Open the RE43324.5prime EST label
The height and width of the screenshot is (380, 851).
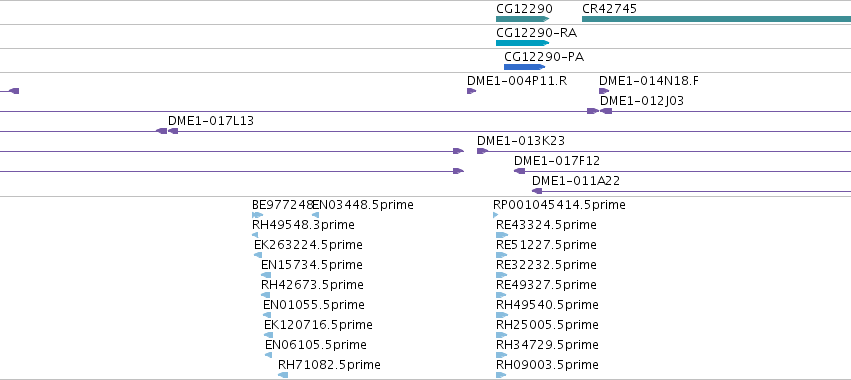[546, 225]
